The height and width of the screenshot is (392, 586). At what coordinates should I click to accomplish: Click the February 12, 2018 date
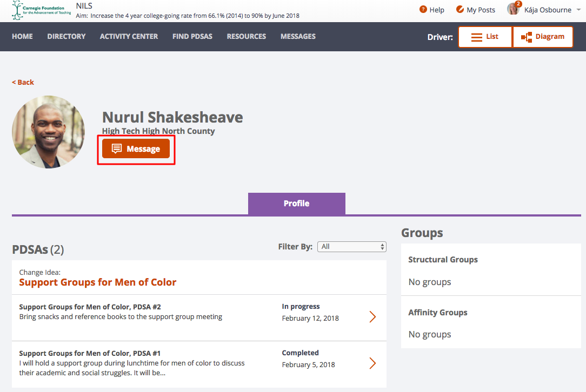310,319
